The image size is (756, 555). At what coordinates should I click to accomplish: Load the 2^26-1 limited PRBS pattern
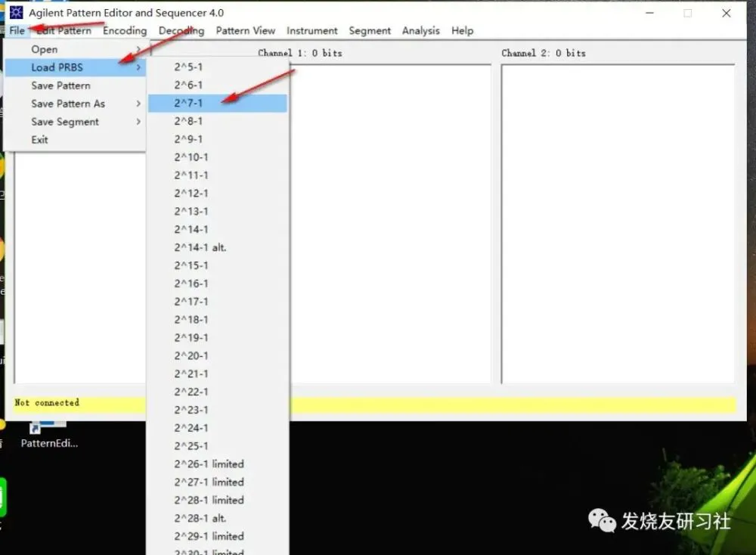[x=218, y=464]
